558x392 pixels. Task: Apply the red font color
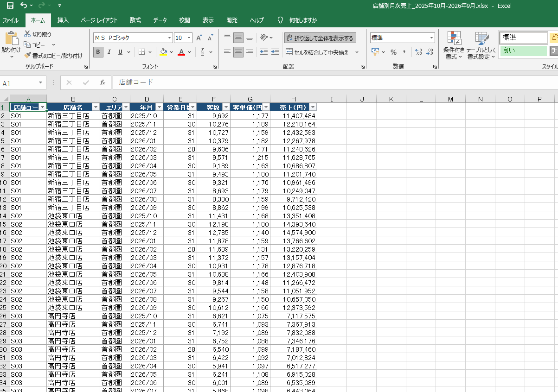point(181,52)
